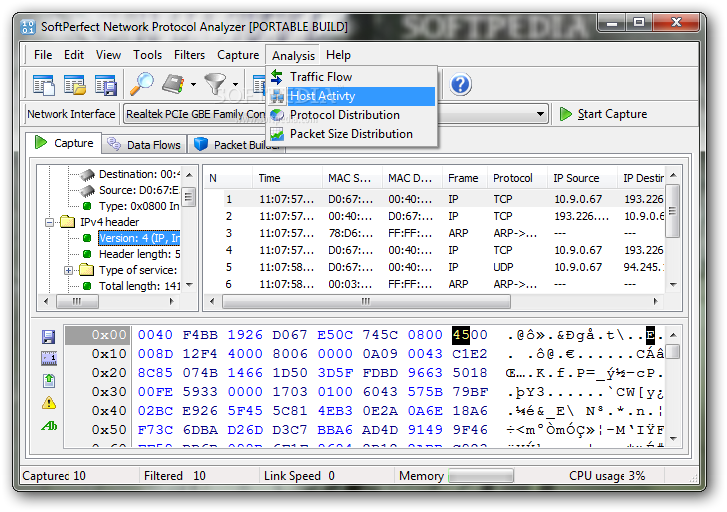The width and height of the screenshot is (727, 512).
Task: Click the highlighted hex byte 45
Action: (461, 335)
